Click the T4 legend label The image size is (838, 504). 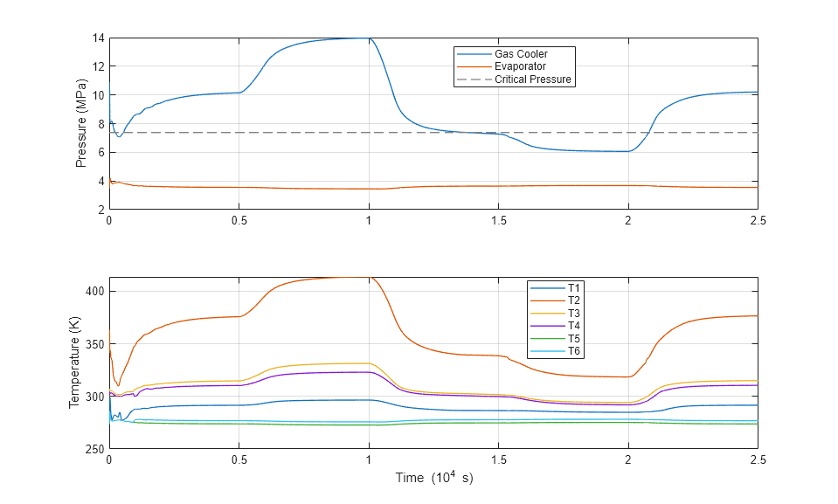coord(574,326)
